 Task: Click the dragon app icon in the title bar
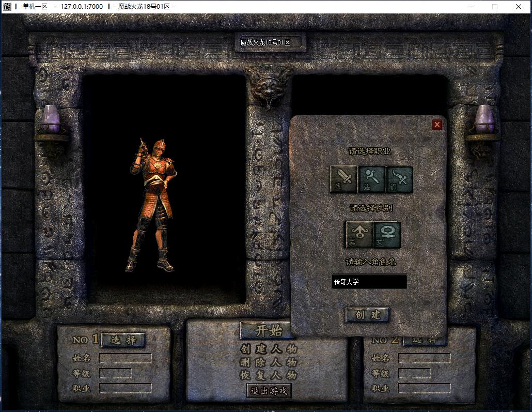pyautogui.click(x=7, y=6)
